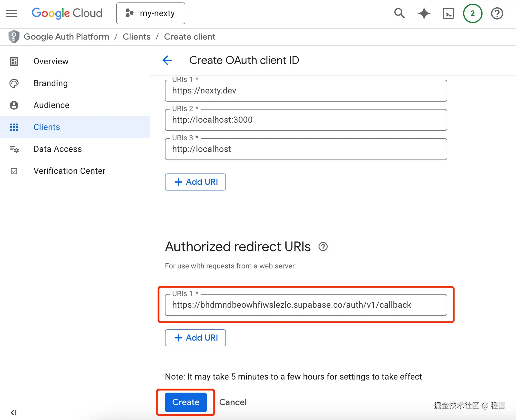The height and width of the screenshot is (420, 516).
Task: Open the notifications badge showing 2
Action: click(x=472, y=13)
